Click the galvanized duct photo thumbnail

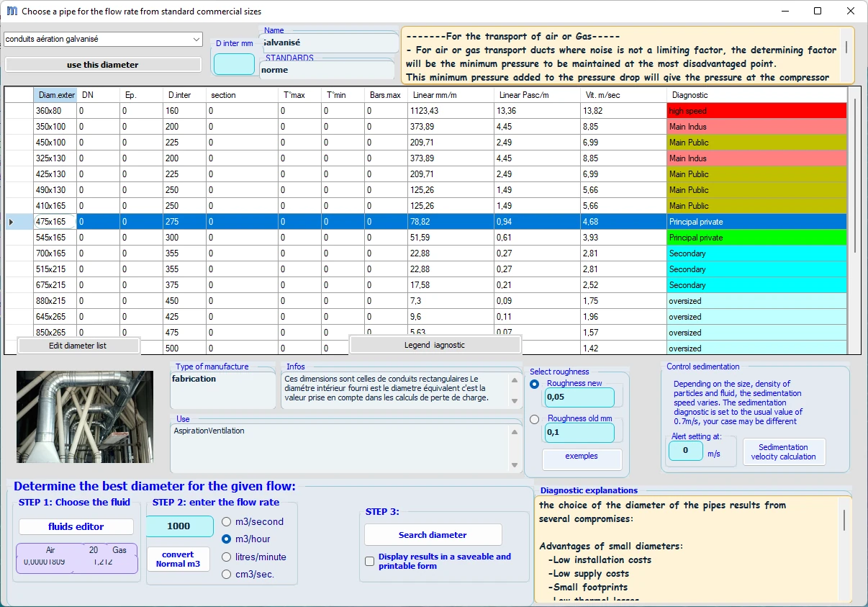point(85,416)
